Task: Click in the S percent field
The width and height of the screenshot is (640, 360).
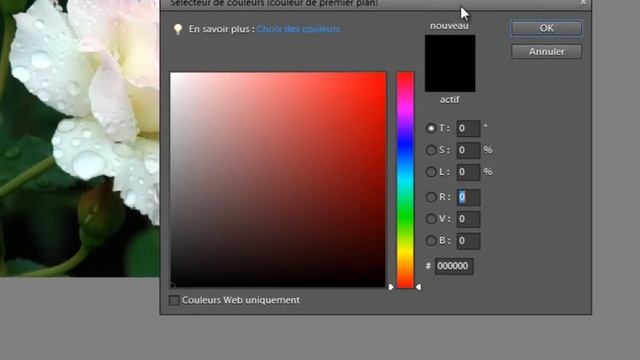Action: (x=468, y=150)
